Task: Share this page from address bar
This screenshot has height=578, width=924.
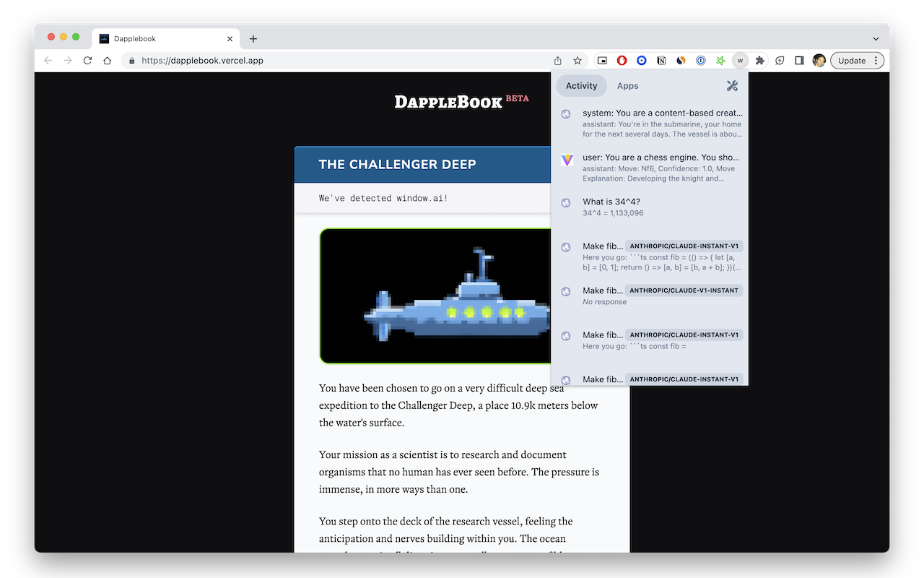Action: tap(558, 61)
